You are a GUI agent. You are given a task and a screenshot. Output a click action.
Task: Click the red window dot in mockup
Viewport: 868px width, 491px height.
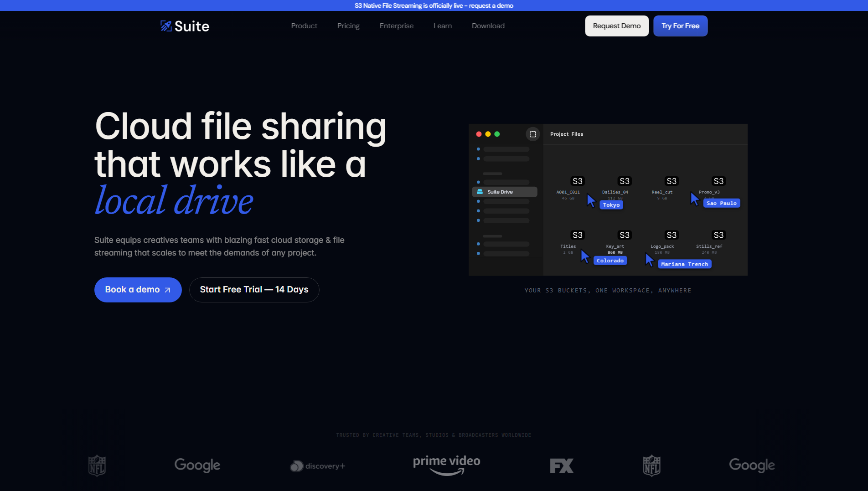pyautogui.click(x=479, y=134)
